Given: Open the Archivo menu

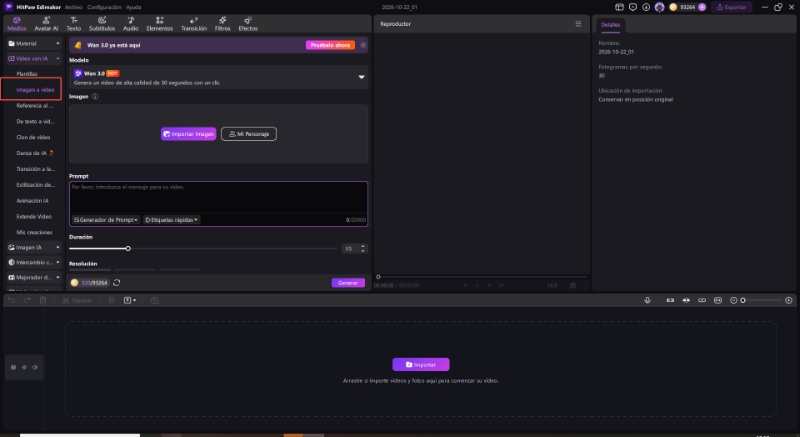Looking at the screenshot, I should [73, 7].
